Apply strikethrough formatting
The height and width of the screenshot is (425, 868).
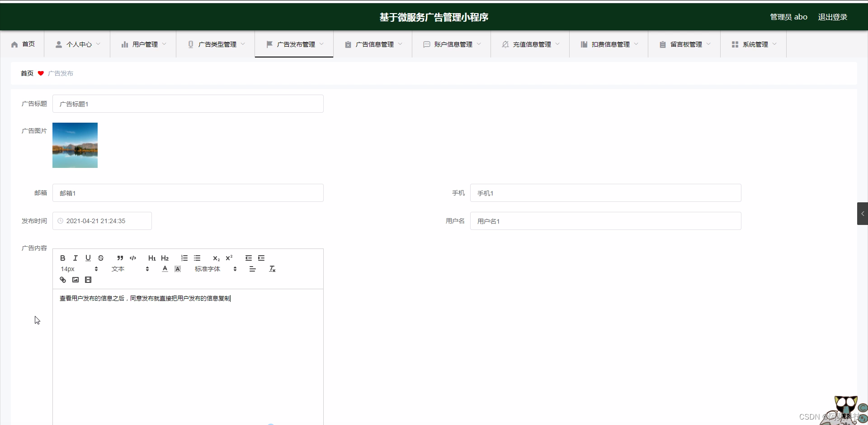click(x=101, y=258)
